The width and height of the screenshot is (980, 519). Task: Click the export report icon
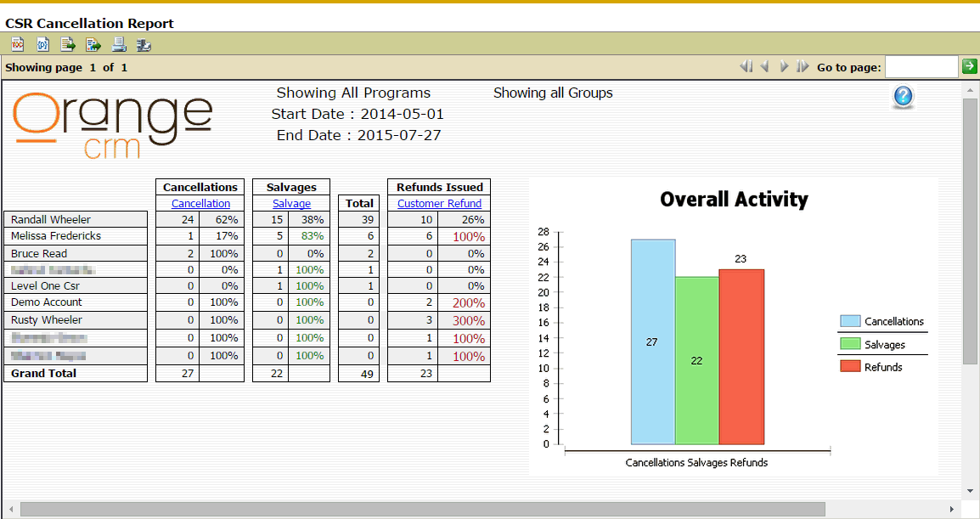point(93,45)
